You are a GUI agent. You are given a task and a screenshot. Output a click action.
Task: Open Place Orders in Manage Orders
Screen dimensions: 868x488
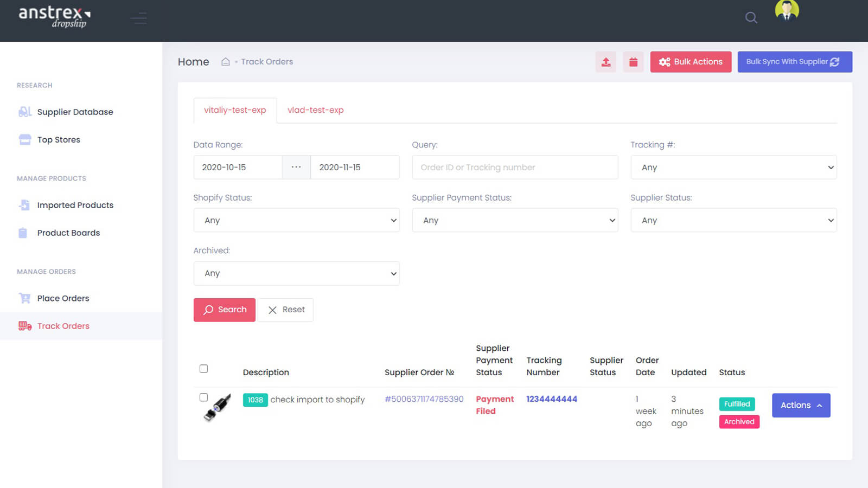(63, 298)
